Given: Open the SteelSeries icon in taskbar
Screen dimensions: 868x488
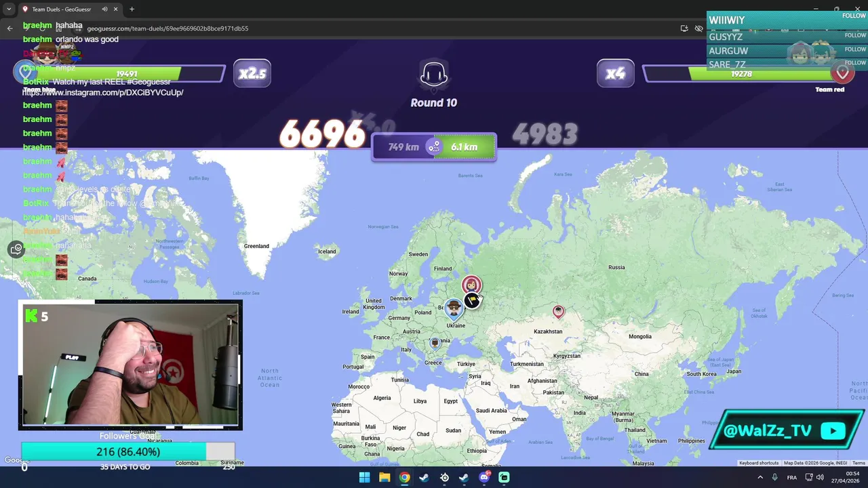Looking at the screenshot, I should pyautogui.click(x=444, y=477).
